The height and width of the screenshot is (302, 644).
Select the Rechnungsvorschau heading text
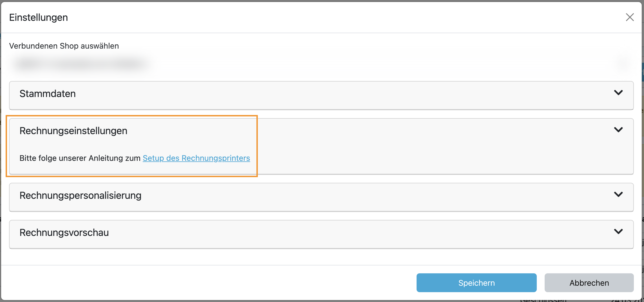pos(64,233)
